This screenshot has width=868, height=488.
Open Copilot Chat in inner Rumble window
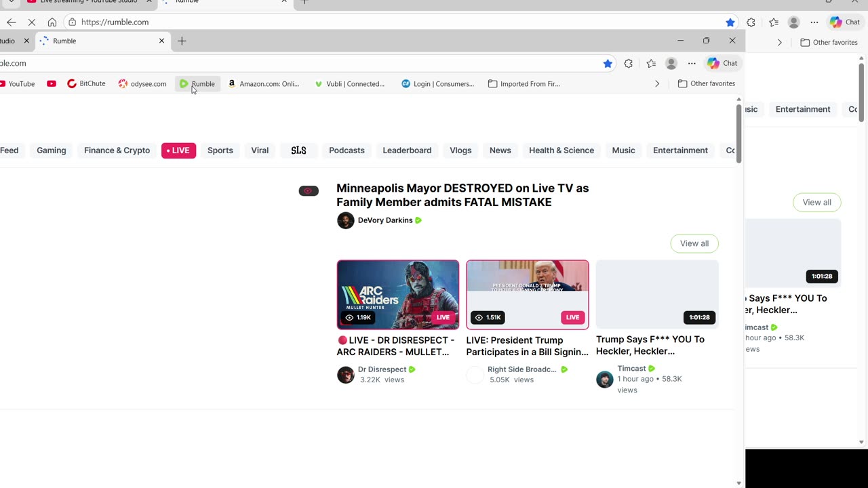click(722, 63)
